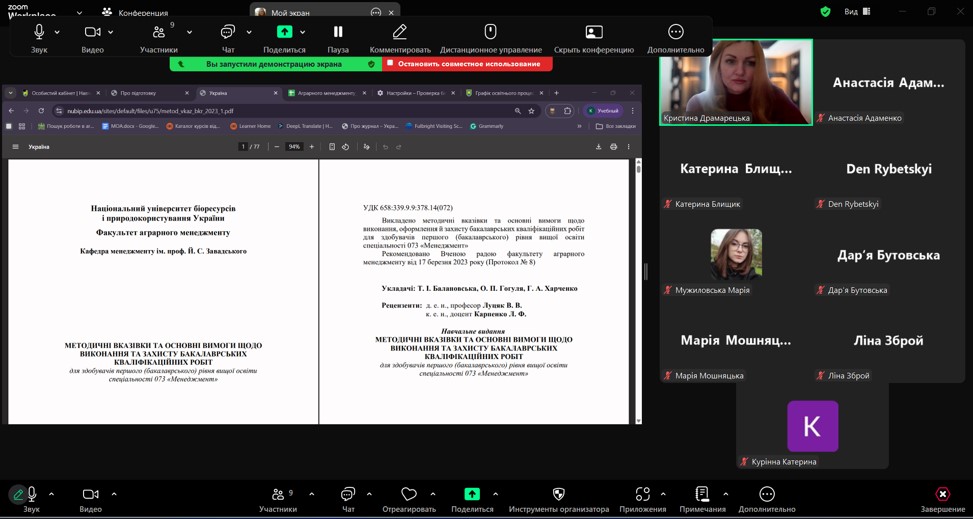Click Скрыть конференцию in the sharing toolbar
This screenshot has height=519, width=973.
tap(593, 33)
